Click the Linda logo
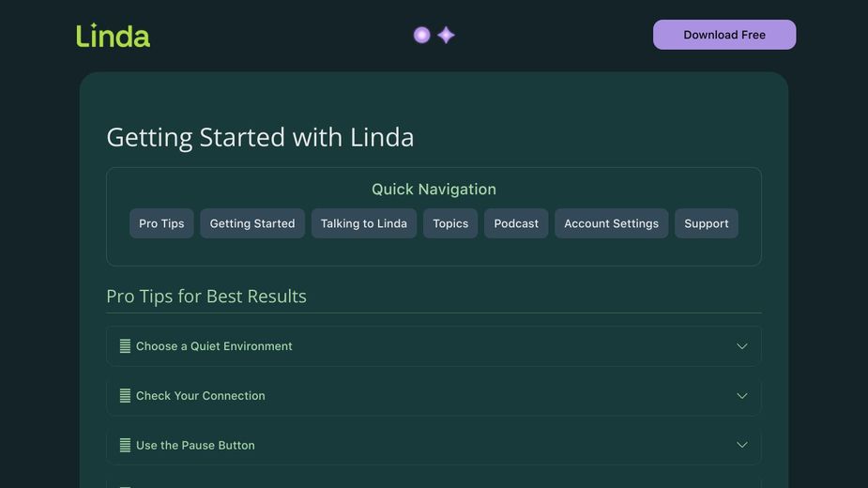Viewport: 868px width, 488px height. click(114, 36)
